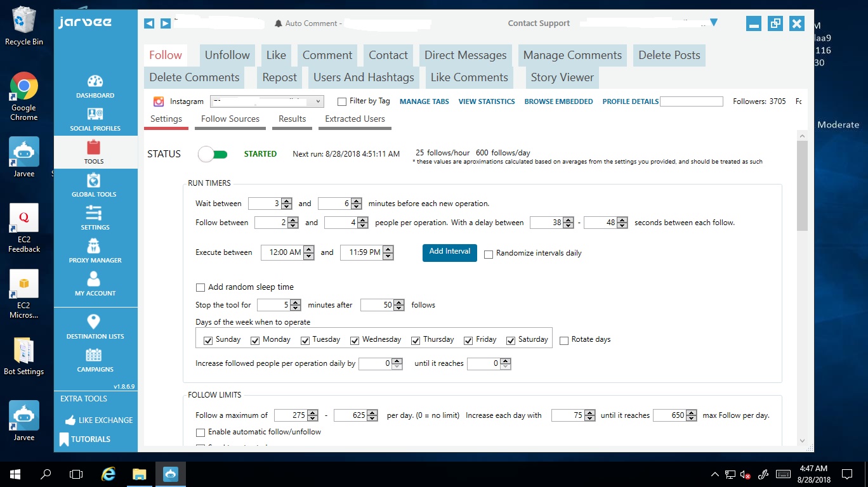The image size is (868, 487).
Task: Open Google Chrome desktop icon
Action: point(24,96)
